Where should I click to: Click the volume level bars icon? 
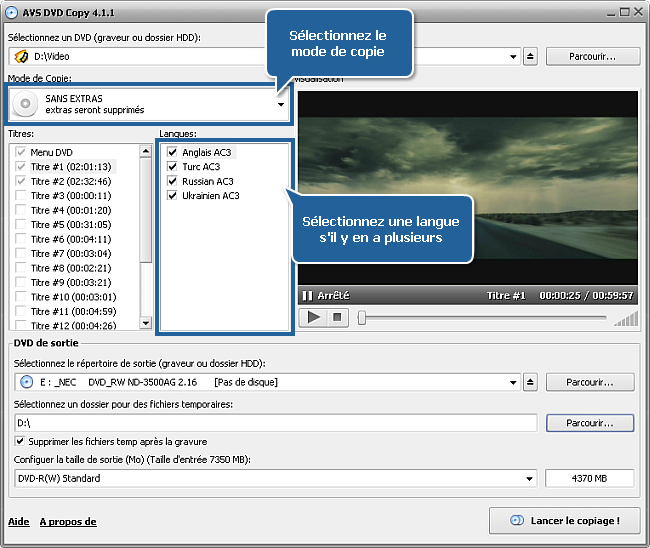point(626,318)
